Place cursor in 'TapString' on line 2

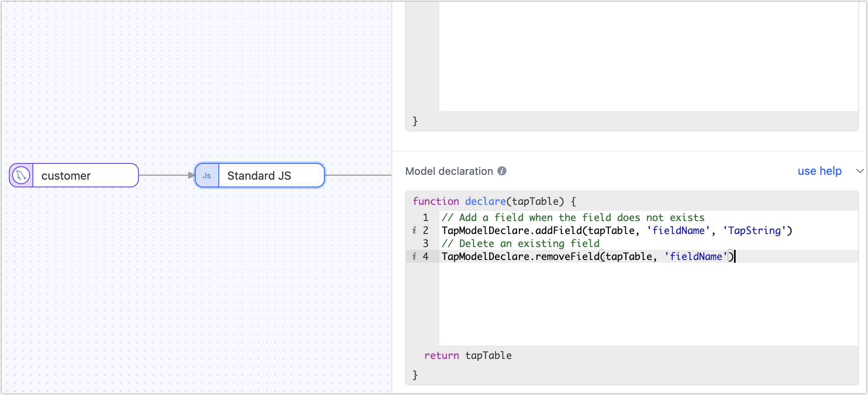[x=754, y=231]
